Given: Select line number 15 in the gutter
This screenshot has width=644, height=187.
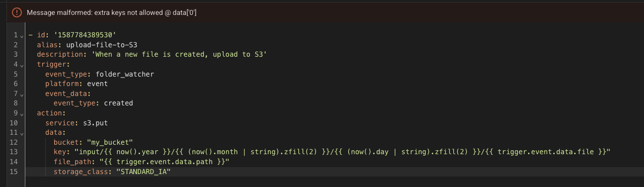Looking at the screenshot, I should click(14, 172).
